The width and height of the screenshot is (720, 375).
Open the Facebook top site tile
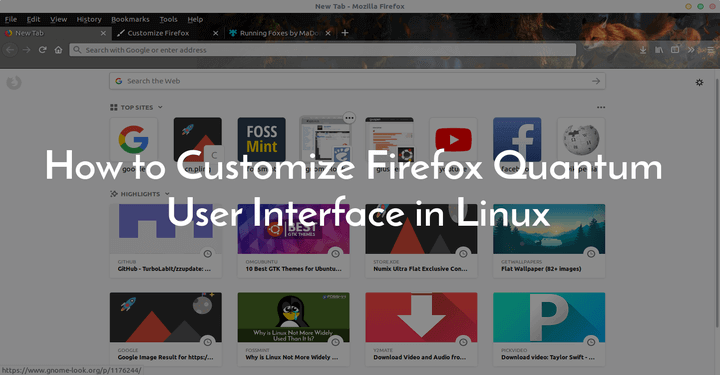[x=517, y=140]
